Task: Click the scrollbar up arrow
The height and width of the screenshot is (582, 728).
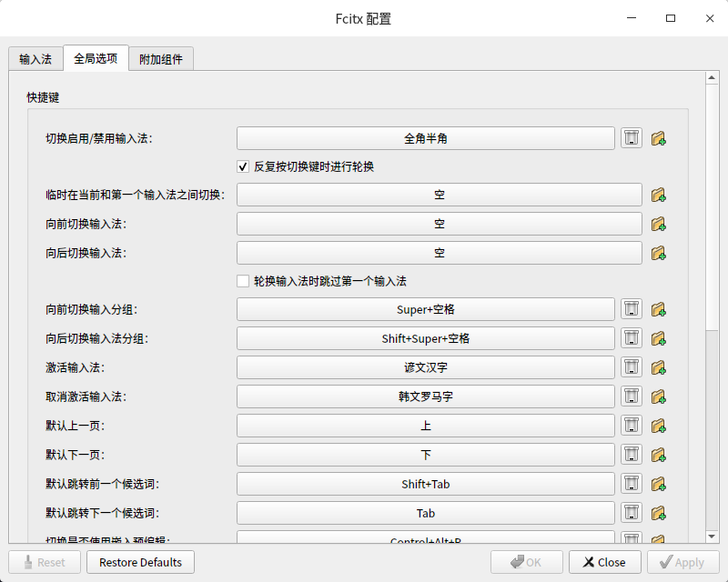Action: pyautogui.click(x=712, y=77)
